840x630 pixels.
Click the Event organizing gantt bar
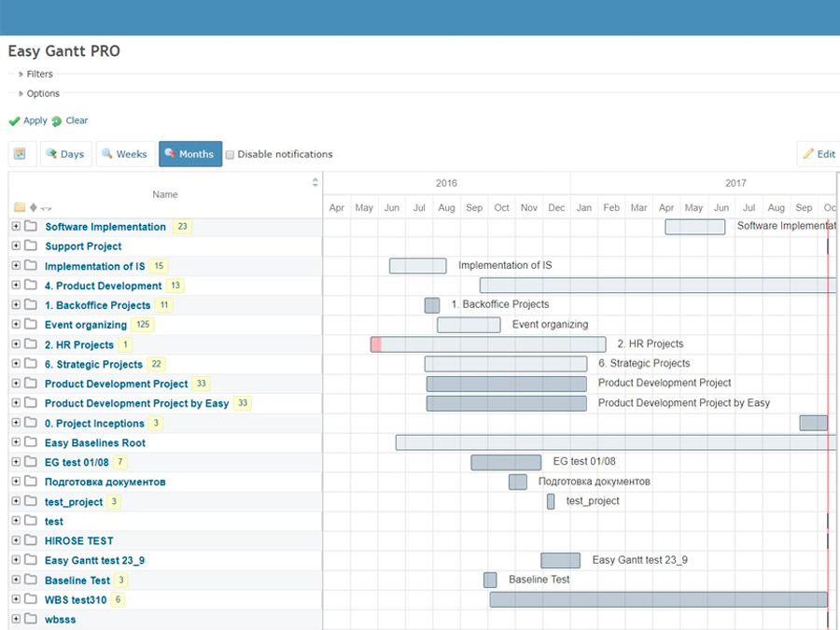click(469, 325)
